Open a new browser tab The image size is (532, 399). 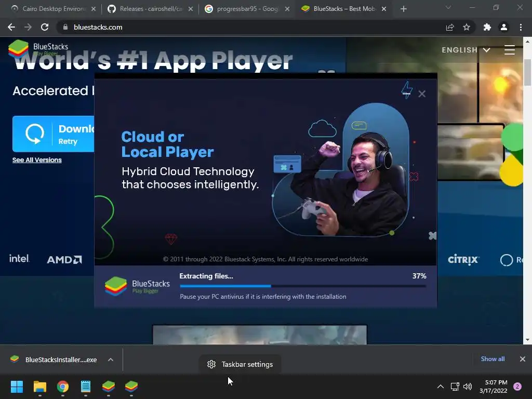pos(403,9)
